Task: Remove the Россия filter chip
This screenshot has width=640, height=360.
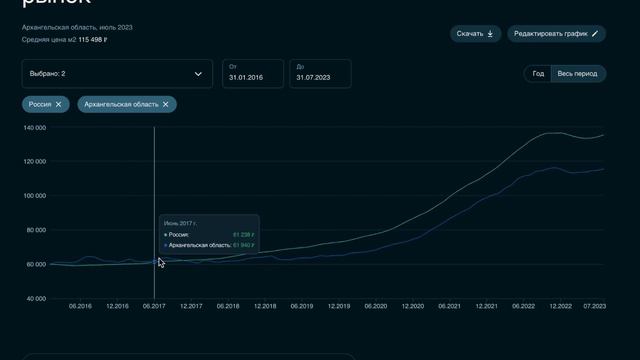Action: coord(58,104)
